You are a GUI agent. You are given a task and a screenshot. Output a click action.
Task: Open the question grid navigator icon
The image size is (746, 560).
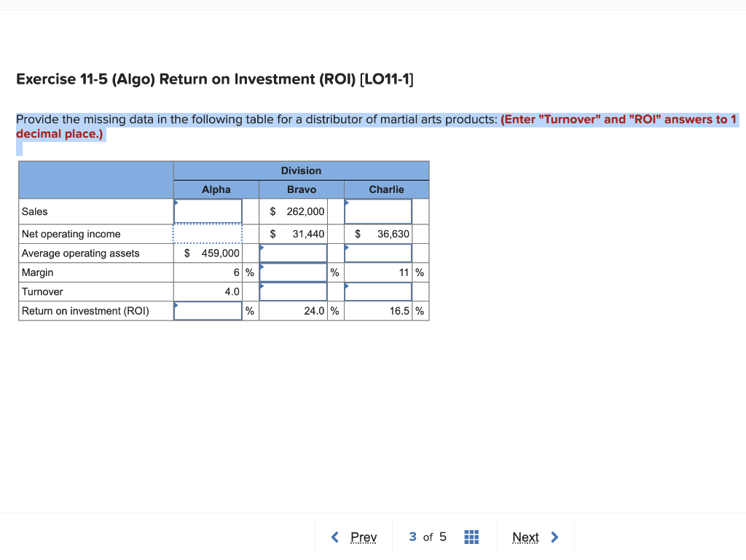click(x=471, y=537)
